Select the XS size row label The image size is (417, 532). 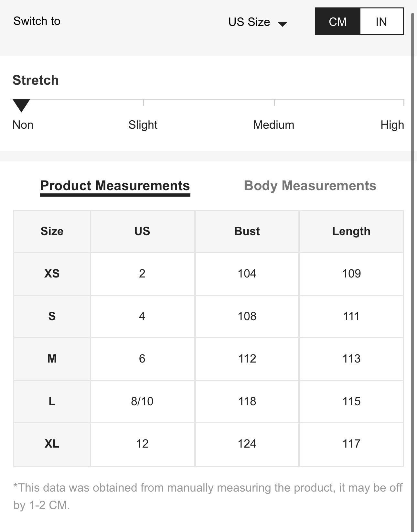[x=52, y=274]
